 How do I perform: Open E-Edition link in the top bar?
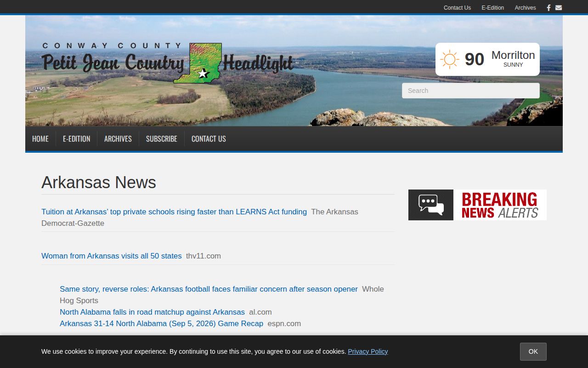point(492,7)
